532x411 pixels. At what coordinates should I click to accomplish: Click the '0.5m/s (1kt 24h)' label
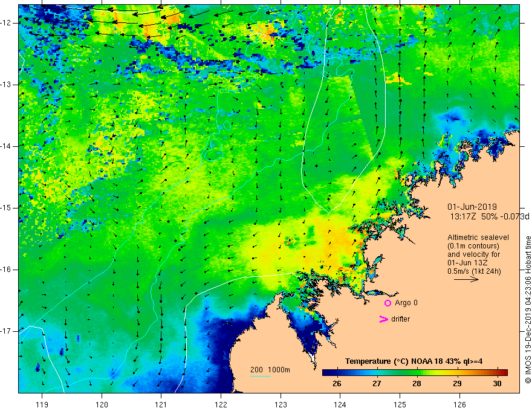pos(474,271)
